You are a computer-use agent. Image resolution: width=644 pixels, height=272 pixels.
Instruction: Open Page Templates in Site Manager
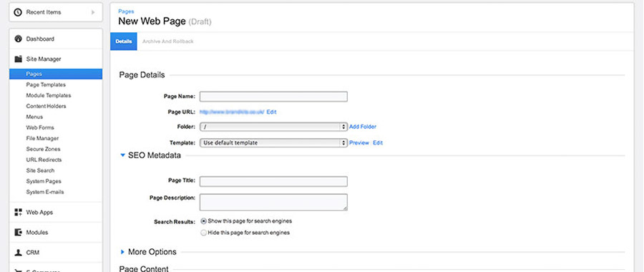click(46, 84)
